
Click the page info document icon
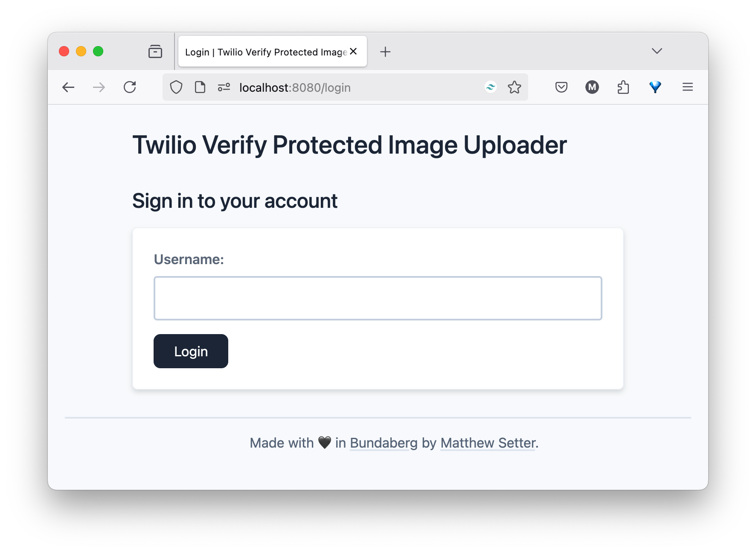tap(200, 87)
